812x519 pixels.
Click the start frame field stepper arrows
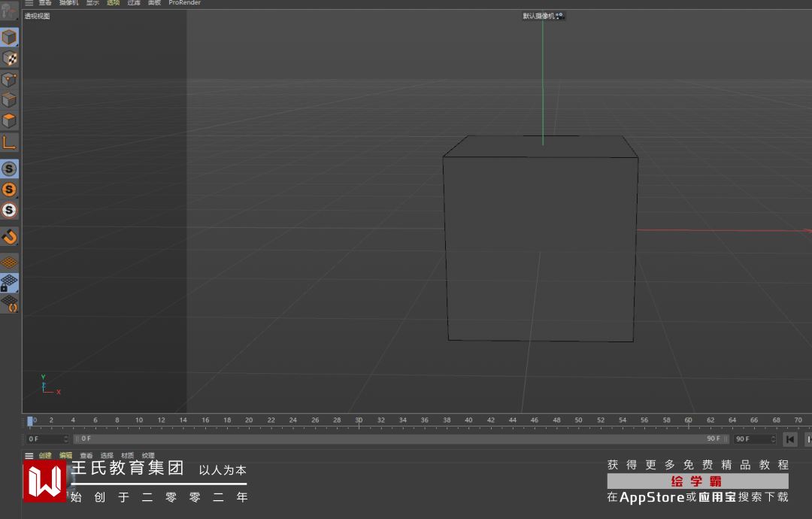[x=65, y=439]
